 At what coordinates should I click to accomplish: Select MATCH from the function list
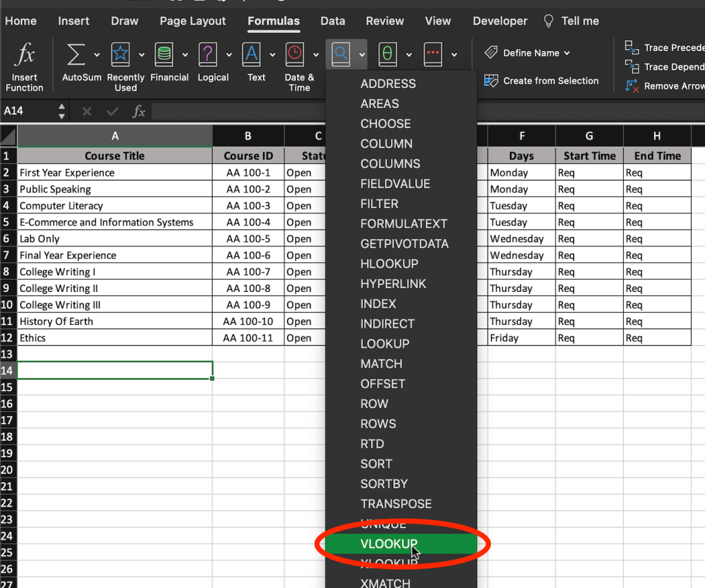click(x=401, y=364)
